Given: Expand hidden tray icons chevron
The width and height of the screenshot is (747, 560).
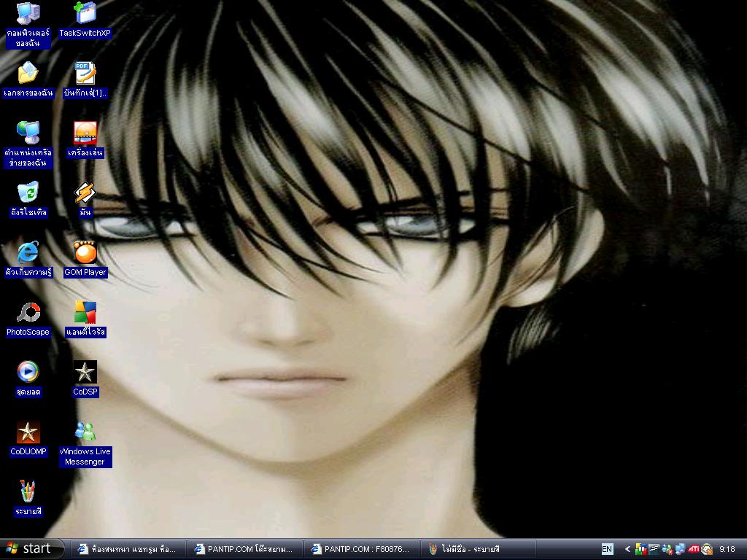Looking at the screenshot, I should pos(627,549).
